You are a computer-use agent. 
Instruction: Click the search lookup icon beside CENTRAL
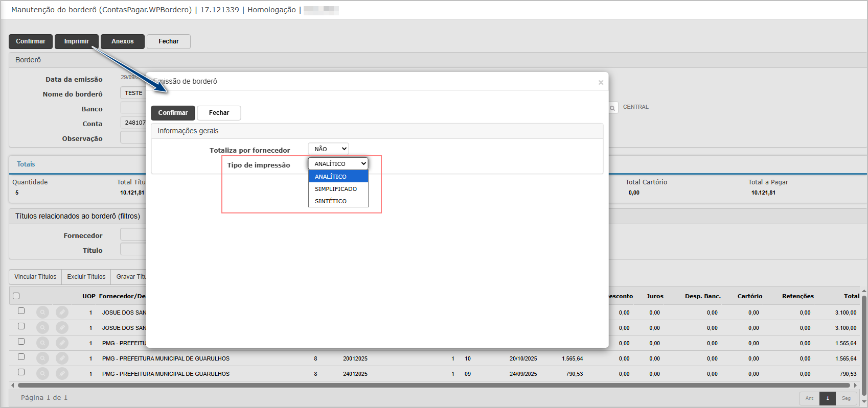click(612, 108)
